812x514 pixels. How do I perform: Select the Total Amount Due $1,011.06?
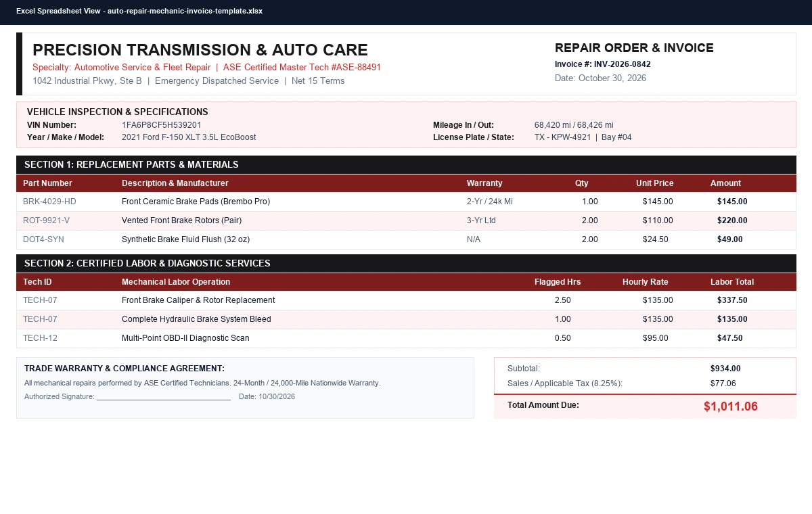coord(731,406)
